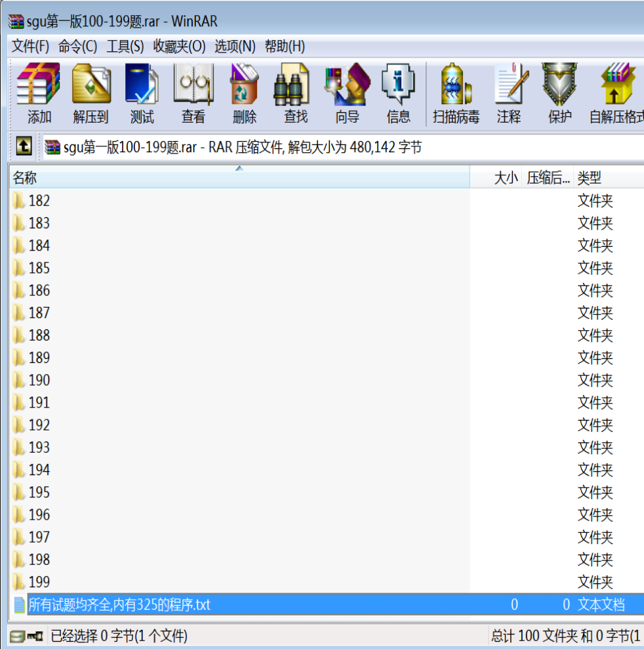Viewport: 644px width, 649px height.
Task: Open the File (文件) menu
Action: click(x=30, y=46)
